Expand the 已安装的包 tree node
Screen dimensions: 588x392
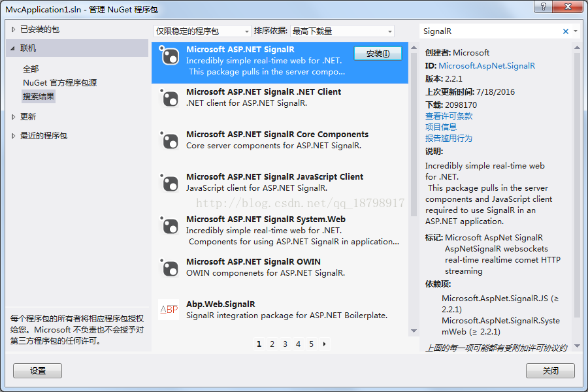(x=14, y=29)
